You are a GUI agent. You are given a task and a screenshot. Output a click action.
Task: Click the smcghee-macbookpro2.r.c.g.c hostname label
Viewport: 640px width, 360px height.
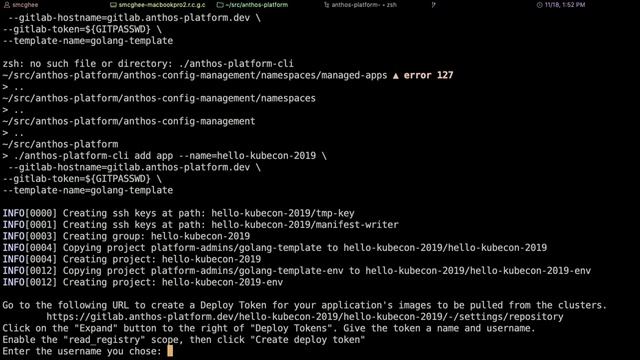tap(162, 5)
